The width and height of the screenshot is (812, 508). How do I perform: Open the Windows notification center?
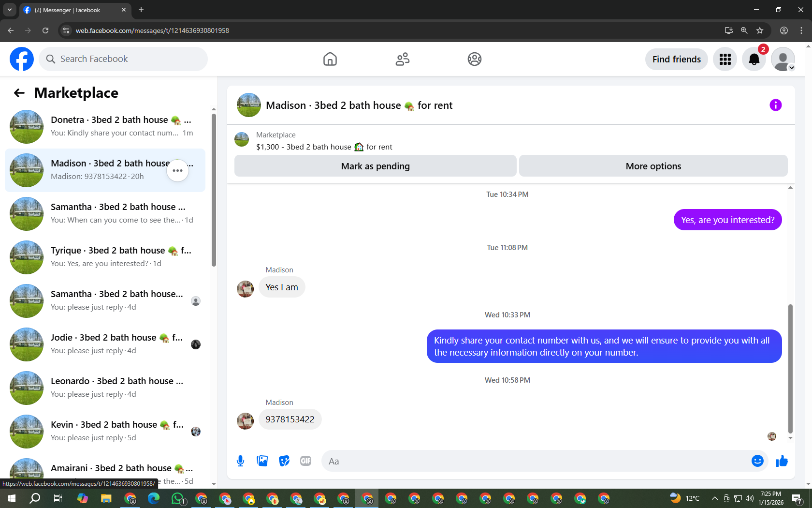coord(797,498)
